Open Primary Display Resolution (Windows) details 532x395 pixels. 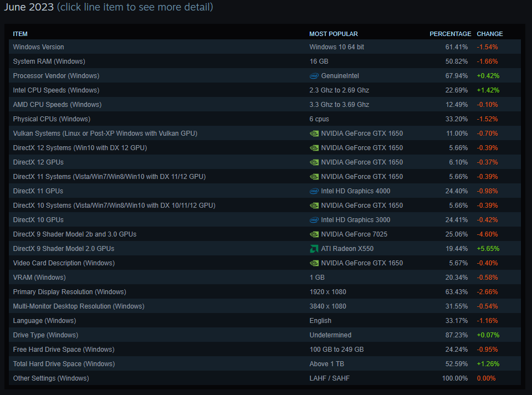pyautogui.click(x=265, y=292)
